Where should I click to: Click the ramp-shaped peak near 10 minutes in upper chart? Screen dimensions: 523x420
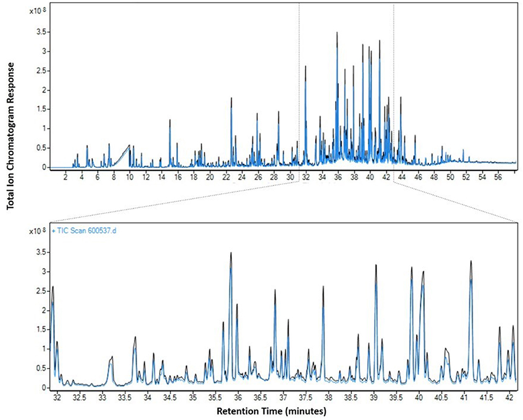click(123, 156)
